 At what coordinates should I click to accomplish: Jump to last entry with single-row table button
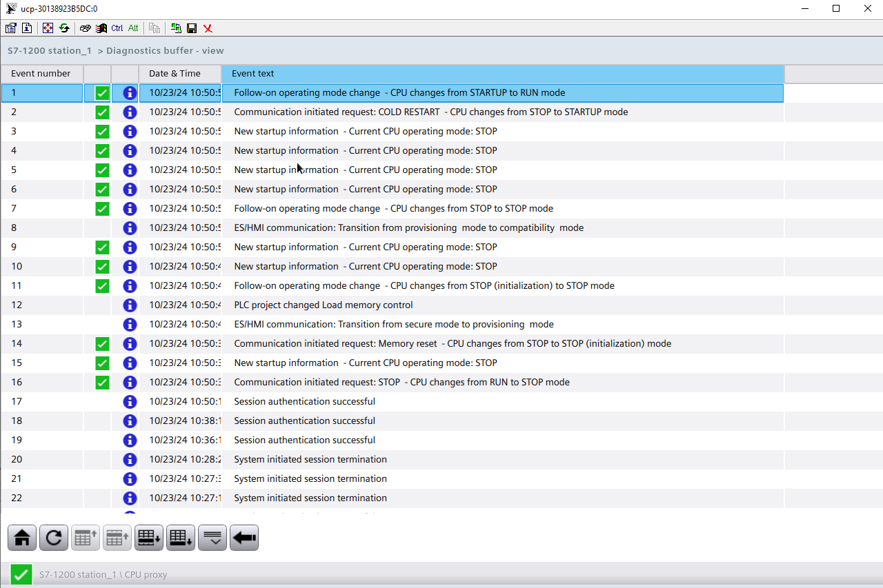181,538
